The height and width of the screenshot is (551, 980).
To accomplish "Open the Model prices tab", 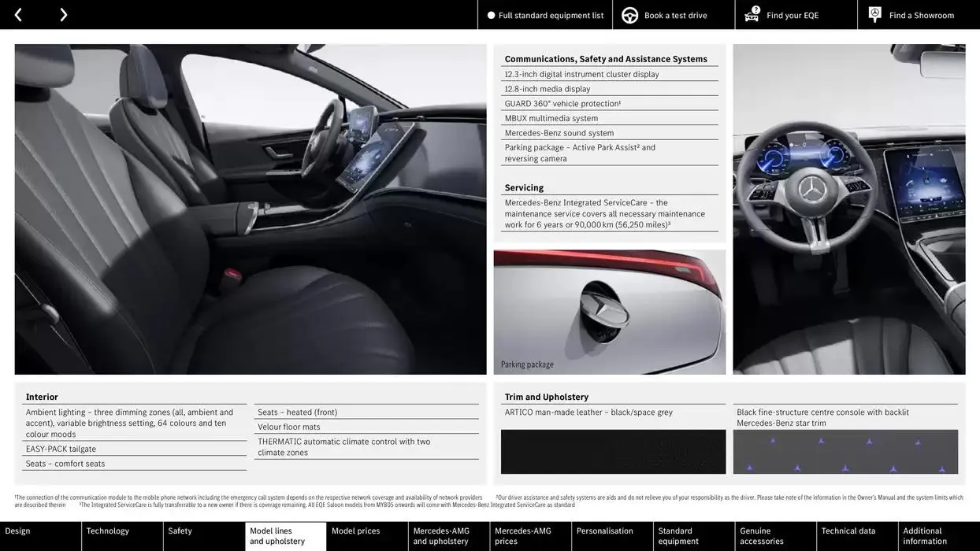I will pos(367,536).
